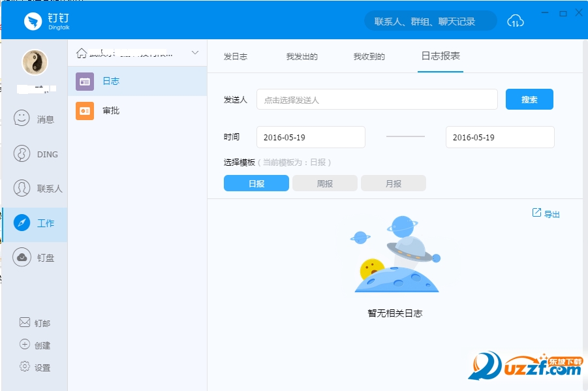The image size is (588, 391).
Task: Switch template to 周报 weekly report
Action: [324, 183]
